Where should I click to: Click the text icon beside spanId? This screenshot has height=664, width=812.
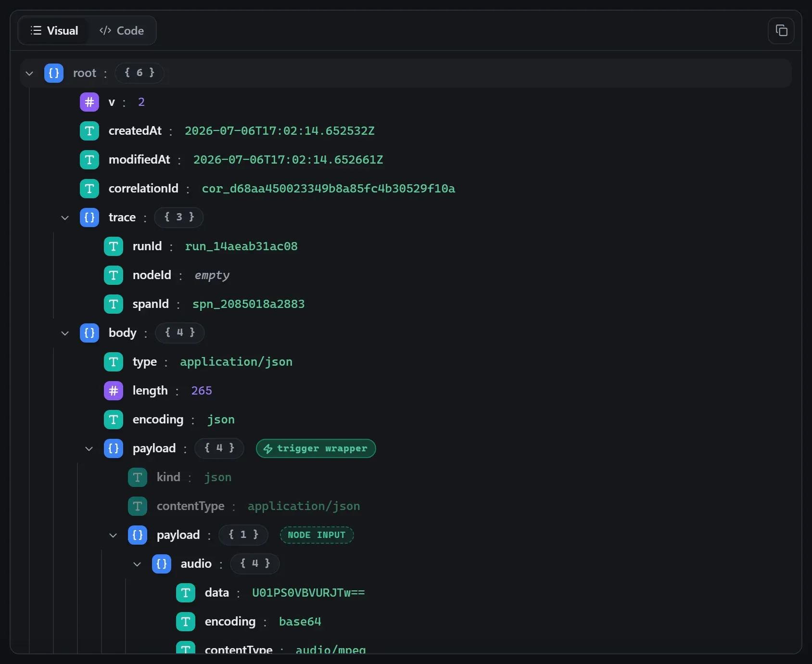[x=114, y=304]
